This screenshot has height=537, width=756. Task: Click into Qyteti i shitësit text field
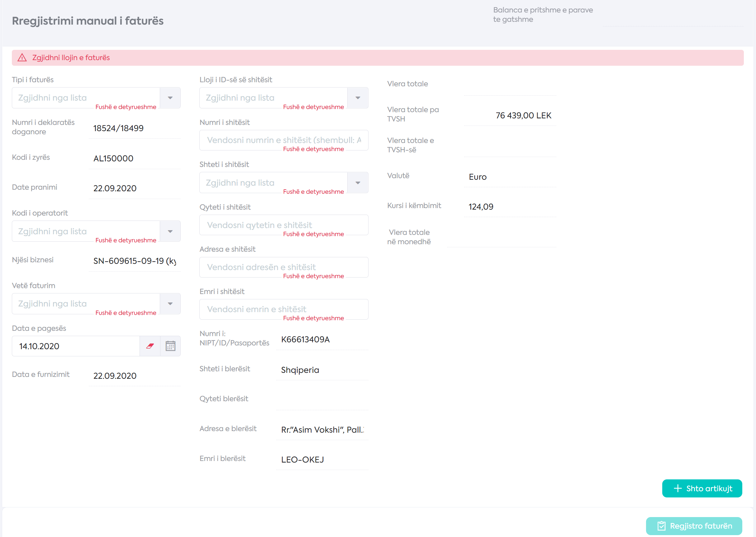283,225
